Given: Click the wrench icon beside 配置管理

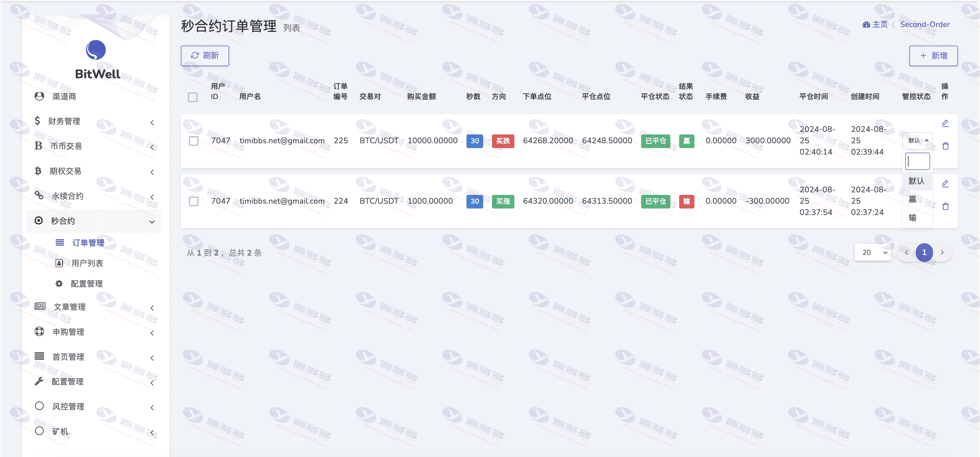Looking at the screenshot, I should 39,381.
